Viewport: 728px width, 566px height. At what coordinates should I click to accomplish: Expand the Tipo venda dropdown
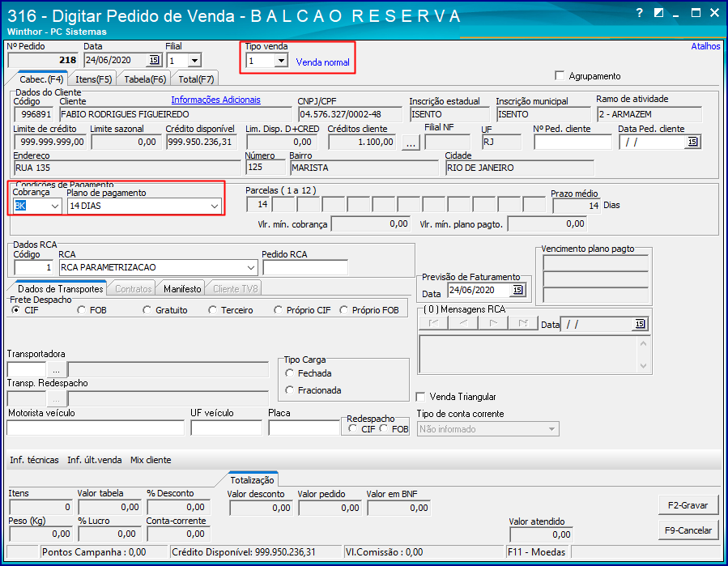pos(280,61)
